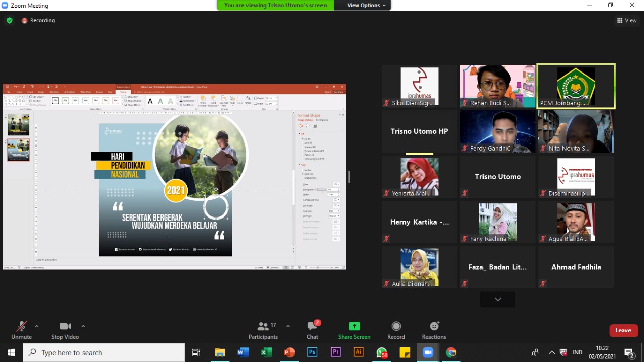Leave the Zoom meeting
Viewport: 644px width, 362px height.
coord(623,330)
